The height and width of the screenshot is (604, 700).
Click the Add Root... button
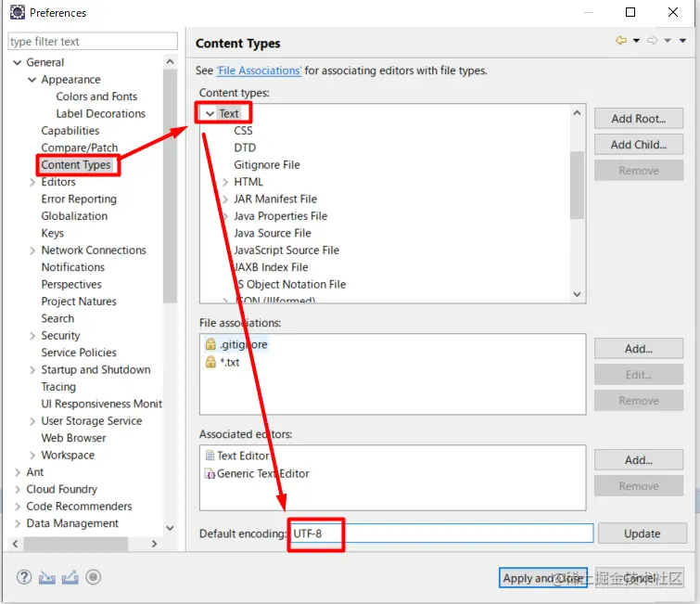(x=639, y=119)
